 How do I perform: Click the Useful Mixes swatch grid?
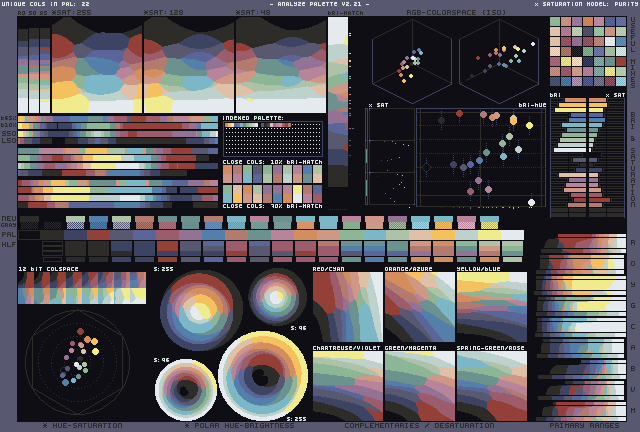pos(588,51)
